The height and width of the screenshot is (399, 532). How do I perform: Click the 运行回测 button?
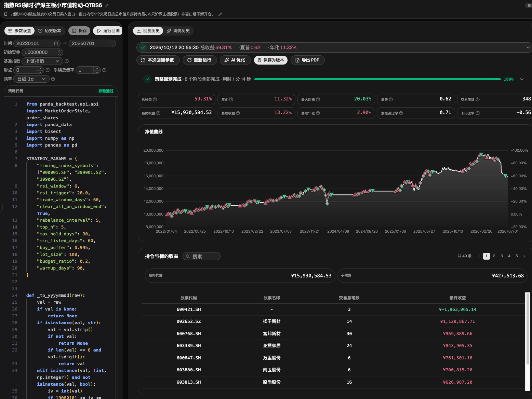pos(108,31)
